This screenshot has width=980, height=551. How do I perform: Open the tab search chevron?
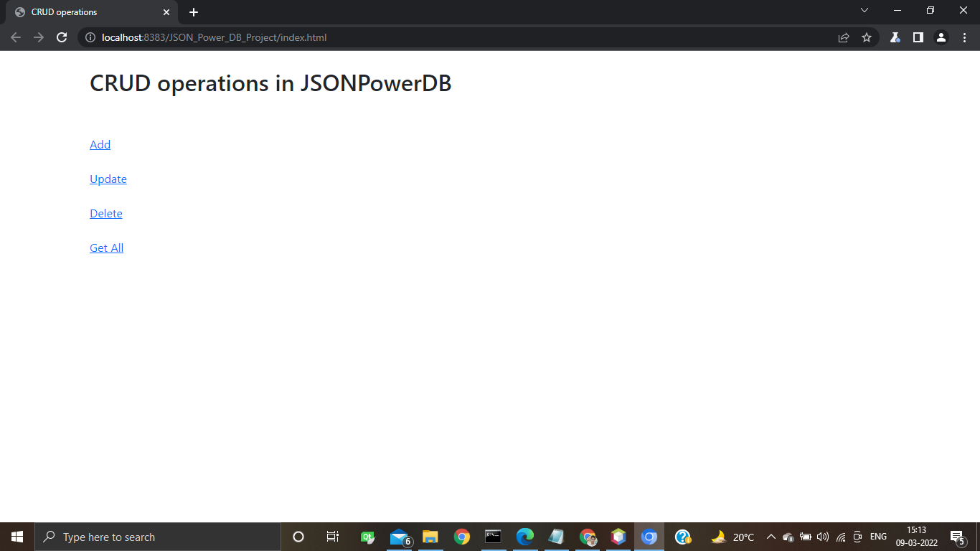click(864, 11)
